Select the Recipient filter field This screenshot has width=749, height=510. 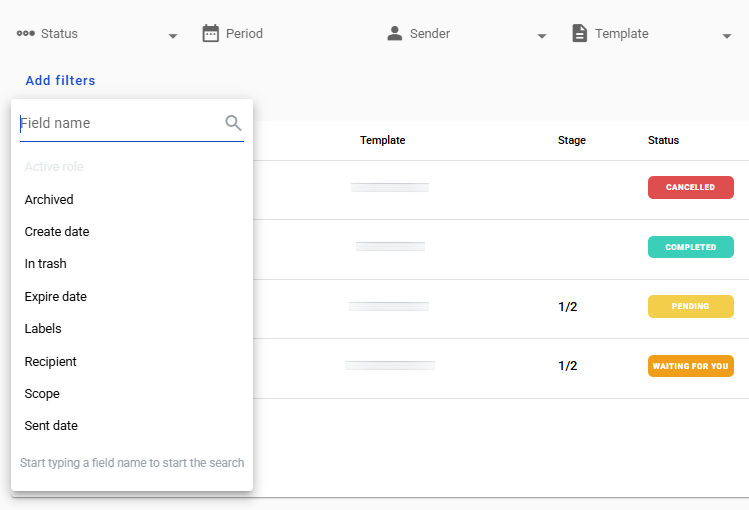click(x=51, y=362)
